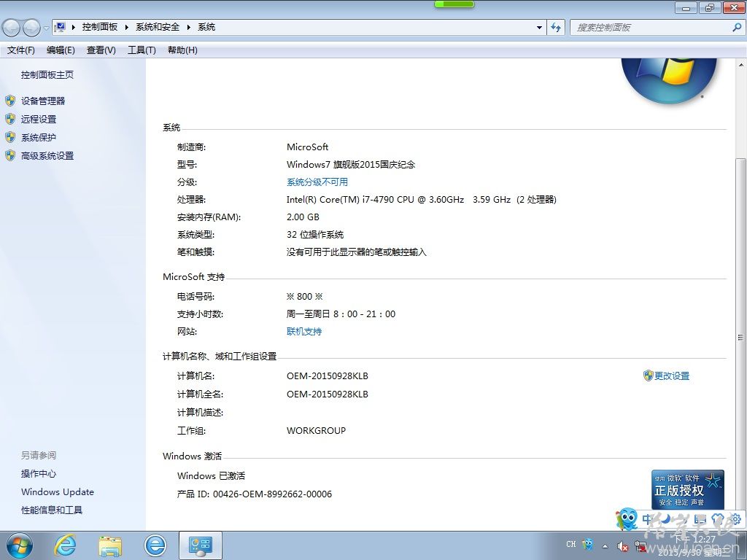Go back using the Back arrow button
This screenshot has width=747, height=560.
pos(12,28)
